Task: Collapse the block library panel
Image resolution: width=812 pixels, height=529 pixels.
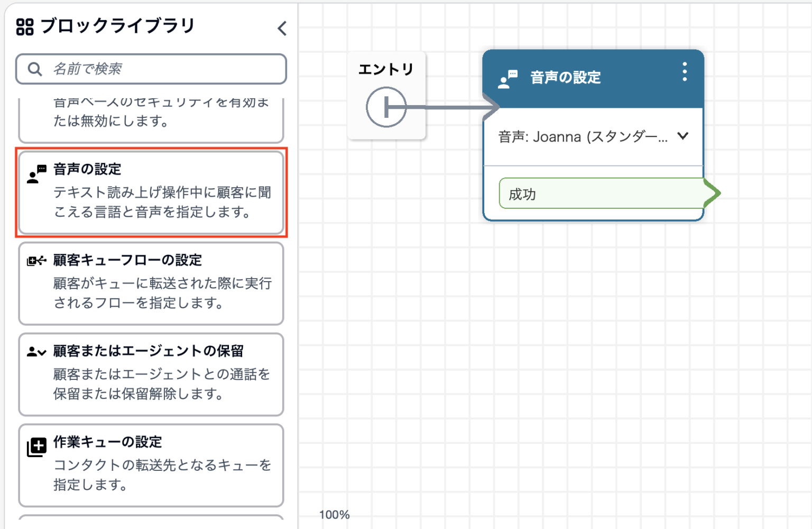Action: [282, 29]
